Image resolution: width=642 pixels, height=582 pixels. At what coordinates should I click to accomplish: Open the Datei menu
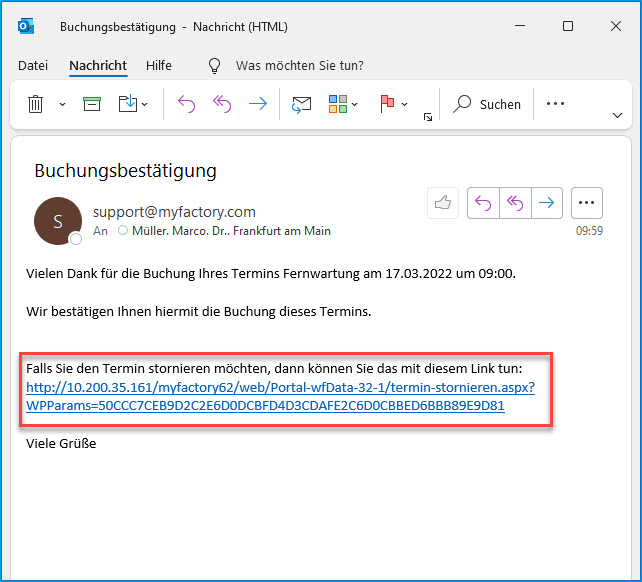[x=33, y=66]
